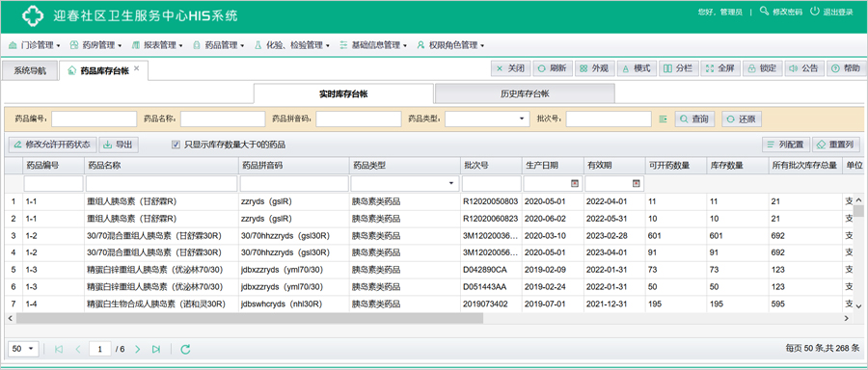Go to next page arrow
The height and width of the screenshot is (370, 868).
138,349
